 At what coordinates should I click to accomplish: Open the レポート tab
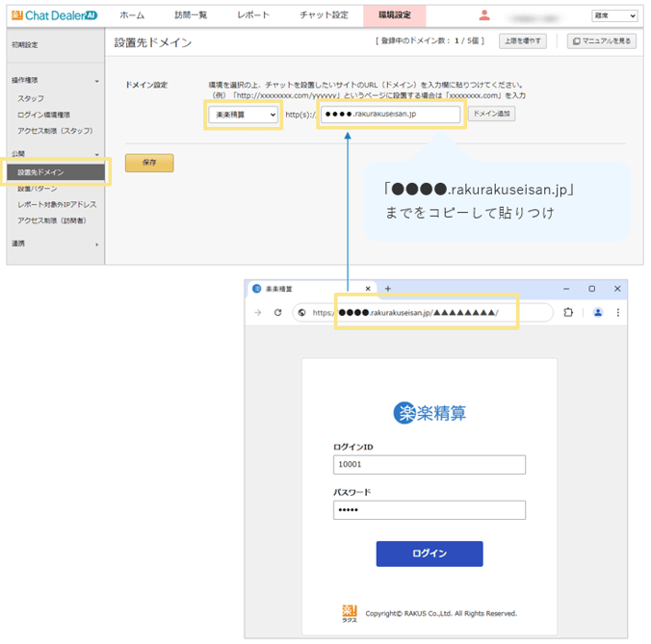[253, 15]
